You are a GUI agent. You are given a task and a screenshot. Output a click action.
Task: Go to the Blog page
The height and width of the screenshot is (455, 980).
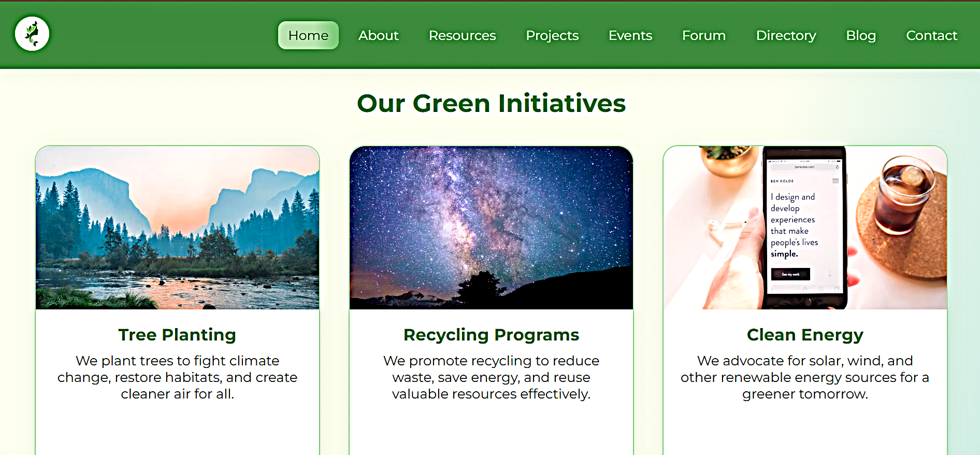[861, 35]
